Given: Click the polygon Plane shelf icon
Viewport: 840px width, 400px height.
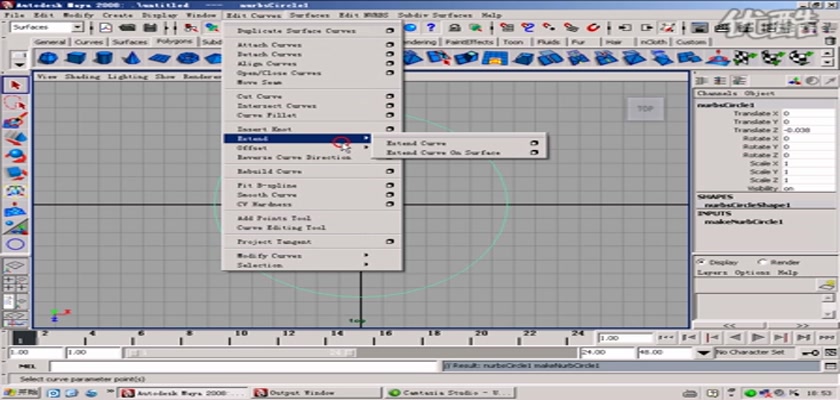Looking at the screenshot, I should point(159,58).
